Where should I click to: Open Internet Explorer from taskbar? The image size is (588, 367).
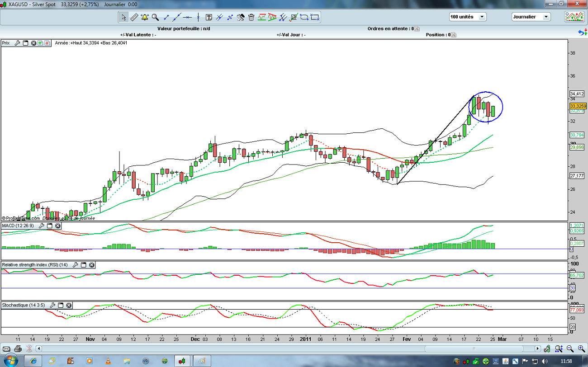[x=33, y=361]
